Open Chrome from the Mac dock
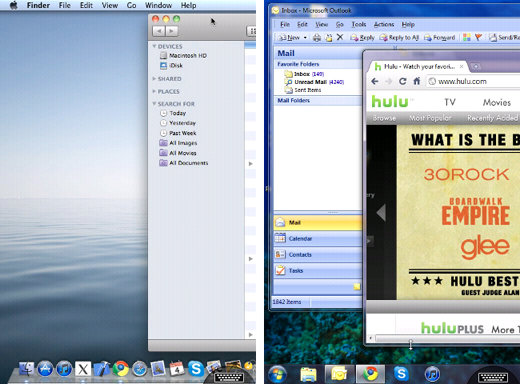Screen dimensions: 520x384 [x=121, y=369]
